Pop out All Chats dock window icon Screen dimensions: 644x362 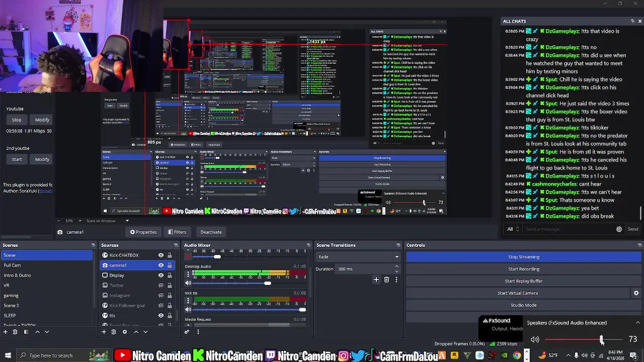[x=632, y=21]
